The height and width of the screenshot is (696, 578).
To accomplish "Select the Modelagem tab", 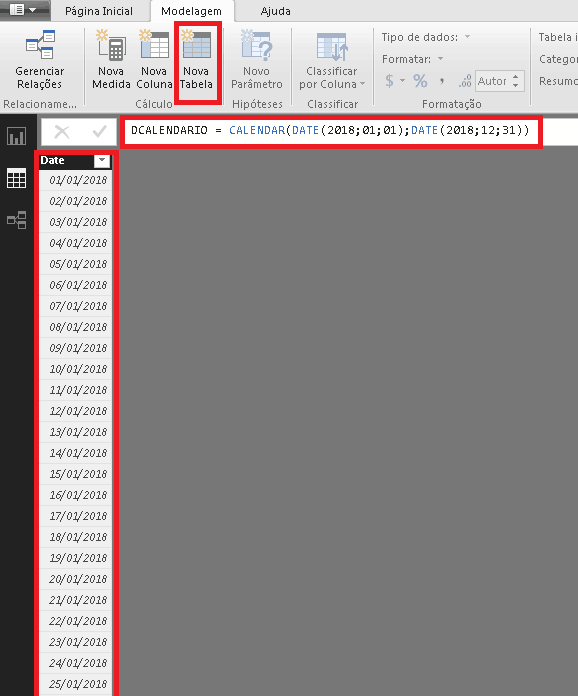I will click(x=191, y=11).
